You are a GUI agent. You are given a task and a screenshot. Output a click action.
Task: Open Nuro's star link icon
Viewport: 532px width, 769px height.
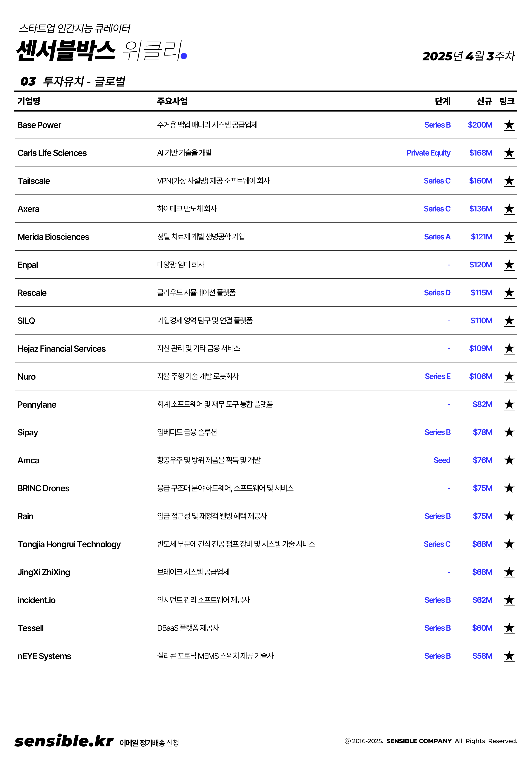point(509,377)
